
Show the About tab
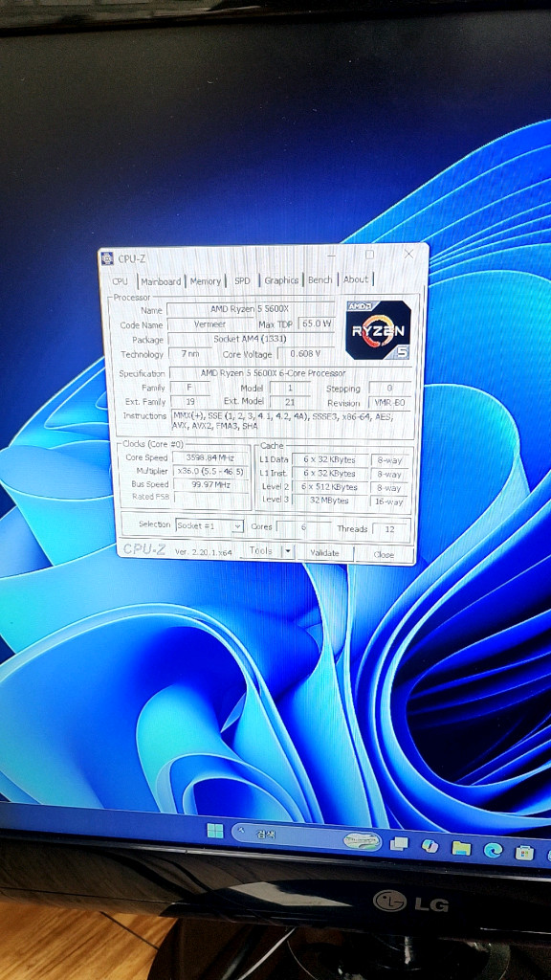coord(356,279)
